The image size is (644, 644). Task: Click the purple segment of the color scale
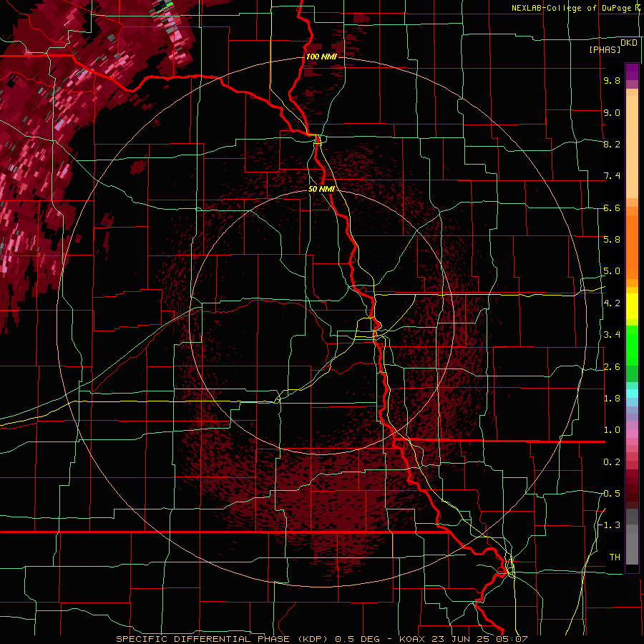pyautogui.click(x=632, y=72)
